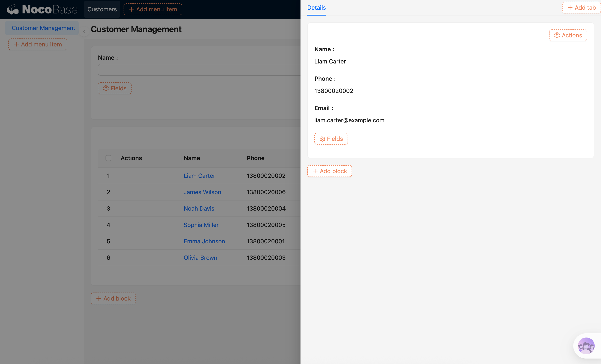
Task: Click the plus icon on Add block below the table
Action: tap(99, 298)
